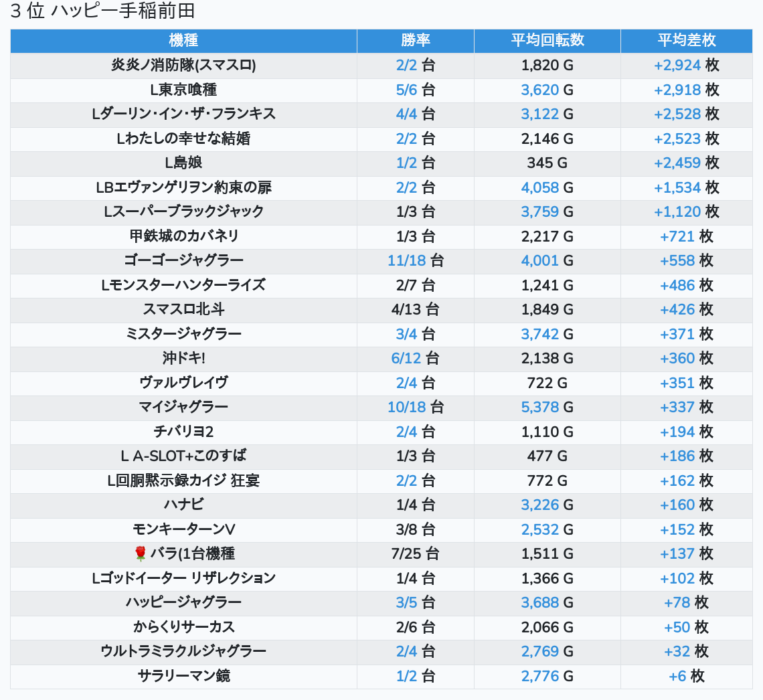Click the +1,534 枚 difference value
Image resolution: width=763 pixels, height=700 pixels.
pyautogui.click(x=687, y=187)
